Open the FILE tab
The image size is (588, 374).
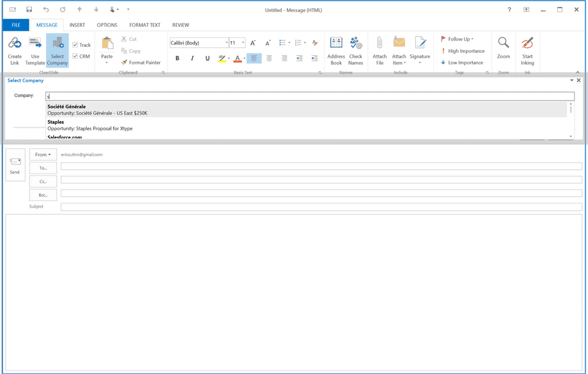pyautogui.click(x=16, y=25)
